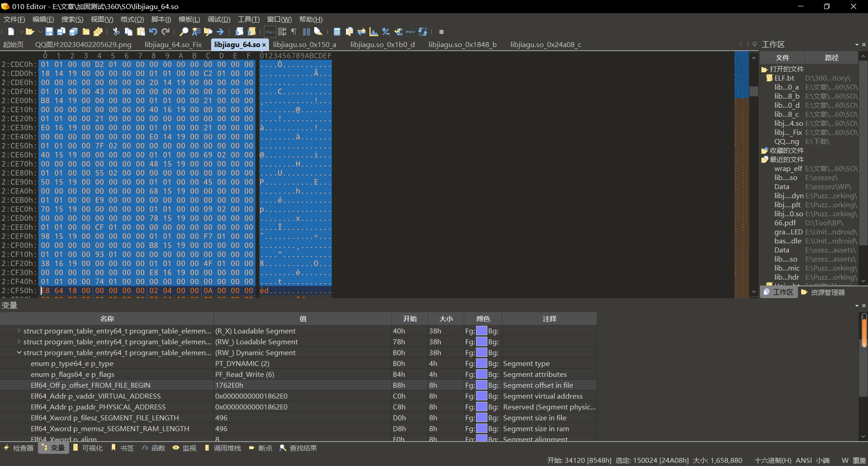Open the 脚本(I) menu
This screenshot has height=466, width=868.
click(x=161, y=19)
